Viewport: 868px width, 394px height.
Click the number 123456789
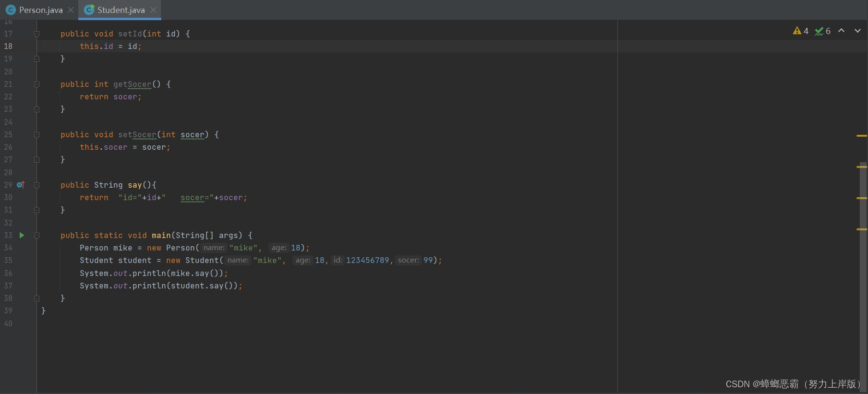[368, 260]
